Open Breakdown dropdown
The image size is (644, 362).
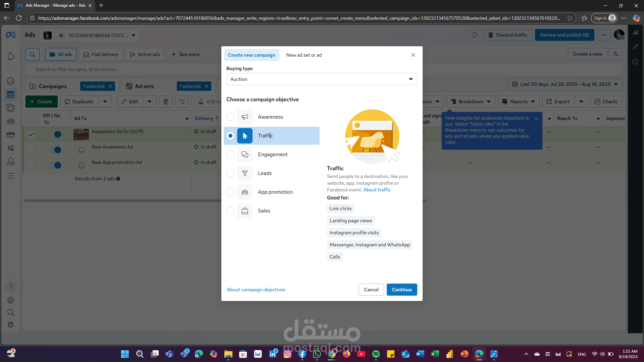pos(471,102)
